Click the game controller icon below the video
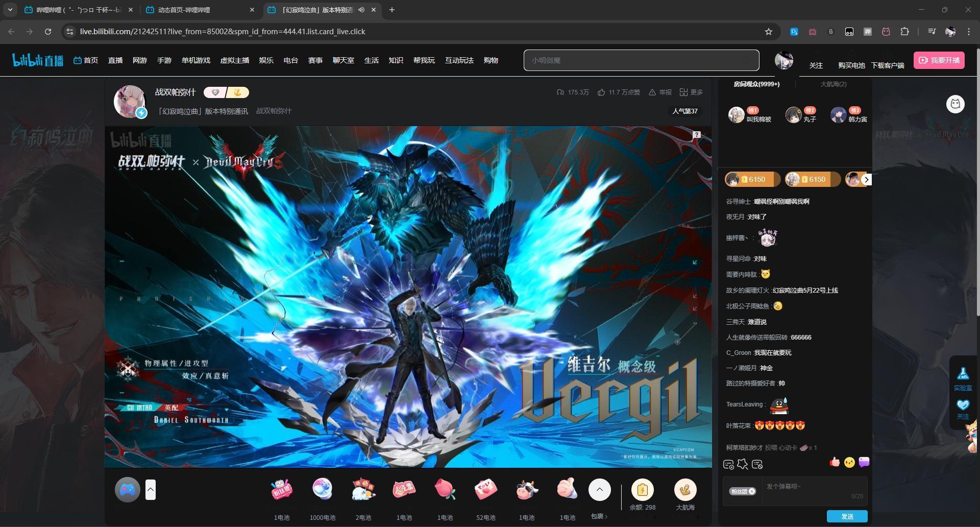The width and height of the screenshot is (980, 527). (x=127, y=490)
